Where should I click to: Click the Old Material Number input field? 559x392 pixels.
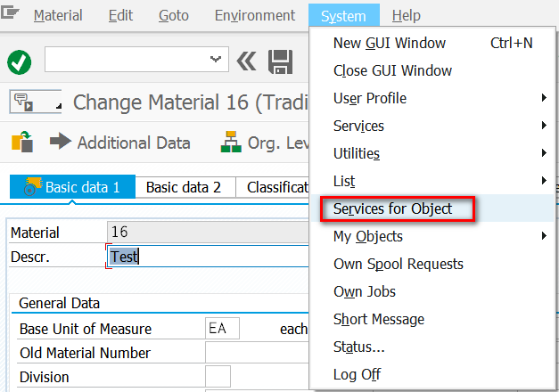(x=257, y=353)
